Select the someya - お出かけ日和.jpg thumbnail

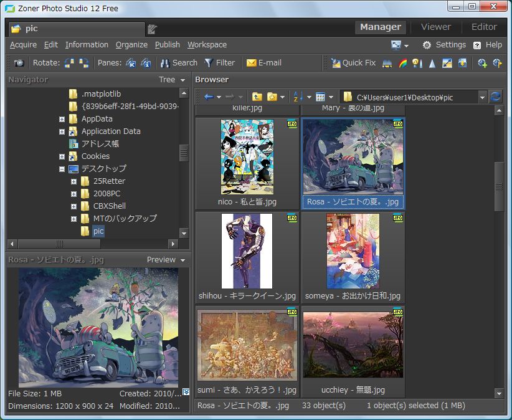point(353,257)
